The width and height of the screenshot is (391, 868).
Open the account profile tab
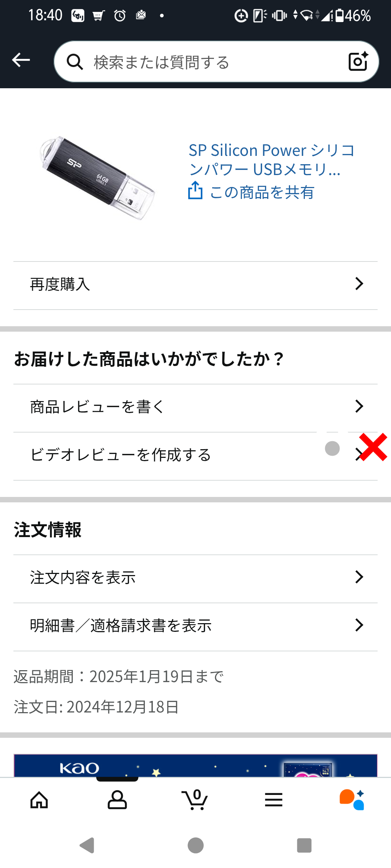click(117, 800)
